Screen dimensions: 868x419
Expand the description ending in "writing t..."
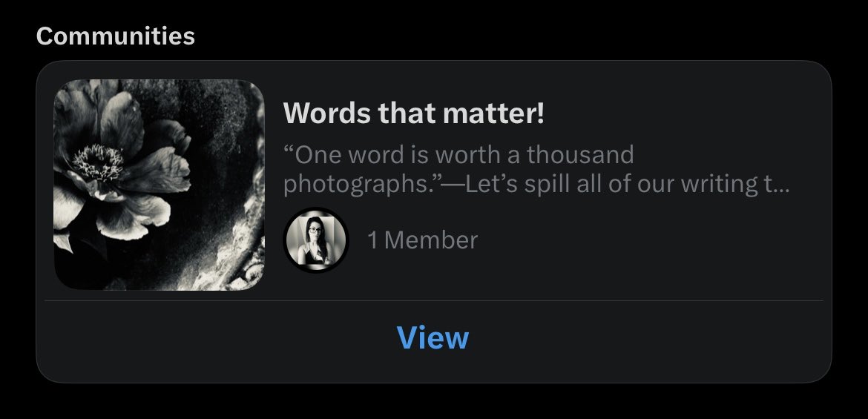point(536,169)
